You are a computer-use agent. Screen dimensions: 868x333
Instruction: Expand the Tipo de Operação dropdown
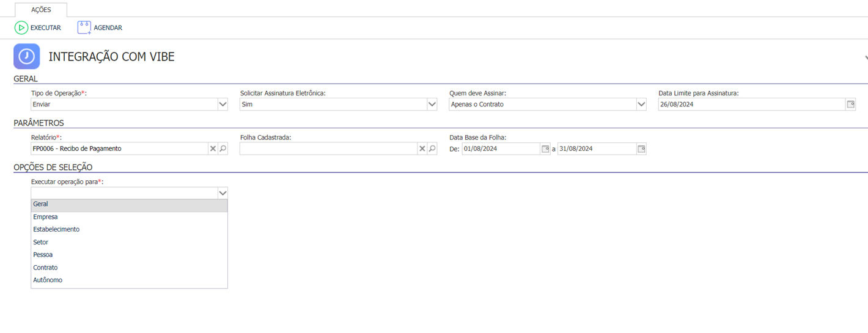coord(223,104)
